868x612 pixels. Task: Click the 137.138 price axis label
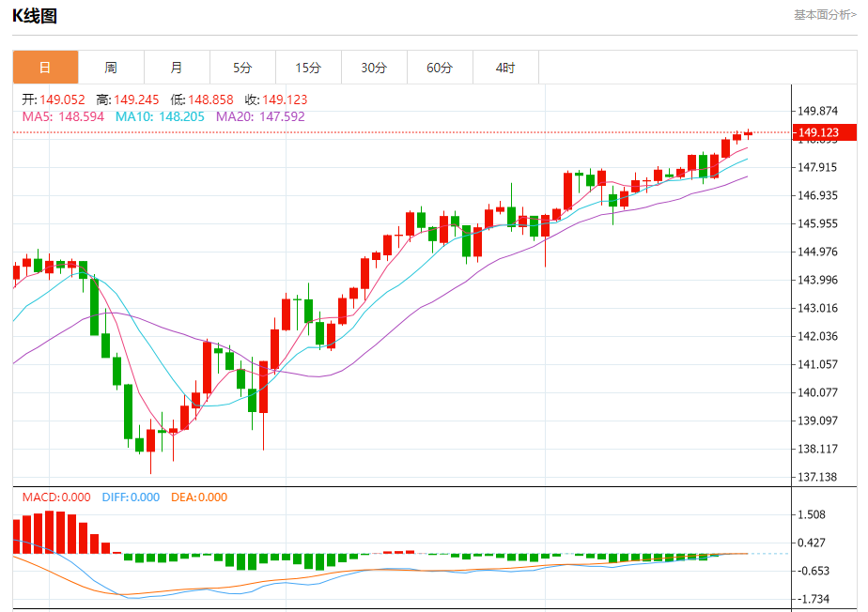817,477
